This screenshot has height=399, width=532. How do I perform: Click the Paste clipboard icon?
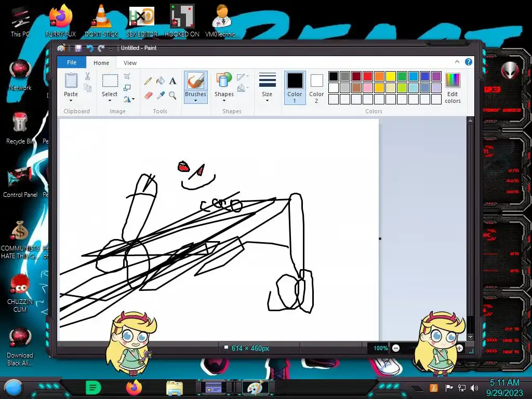(x=71, y=81)
